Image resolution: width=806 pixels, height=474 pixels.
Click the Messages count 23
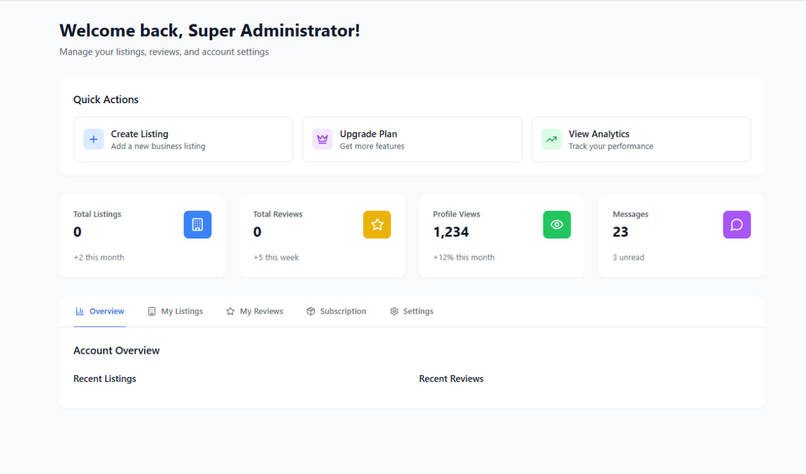pyautogui.click(x=620, y=232)
